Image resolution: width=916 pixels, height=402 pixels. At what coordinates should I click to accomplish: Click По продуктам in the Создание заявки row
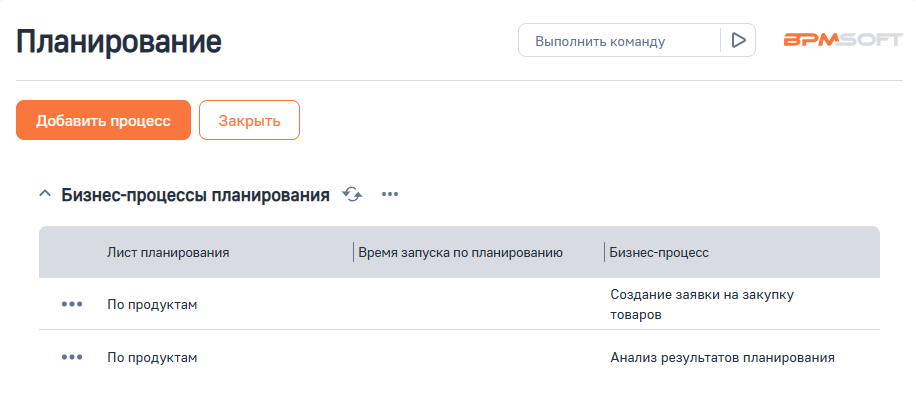(x=152, y=304)
